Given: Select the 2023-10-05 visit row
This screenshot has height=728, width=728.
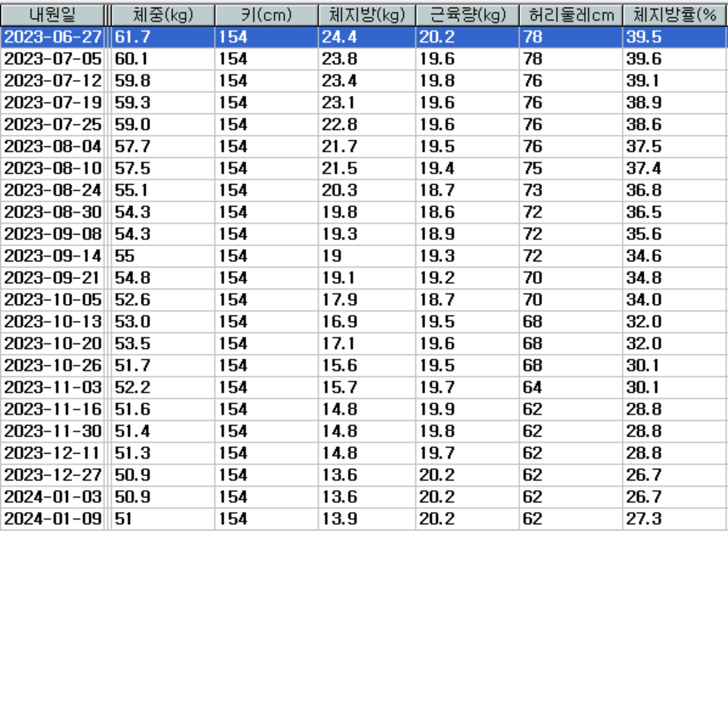Looking at the screenshot, I should (364, 300).
